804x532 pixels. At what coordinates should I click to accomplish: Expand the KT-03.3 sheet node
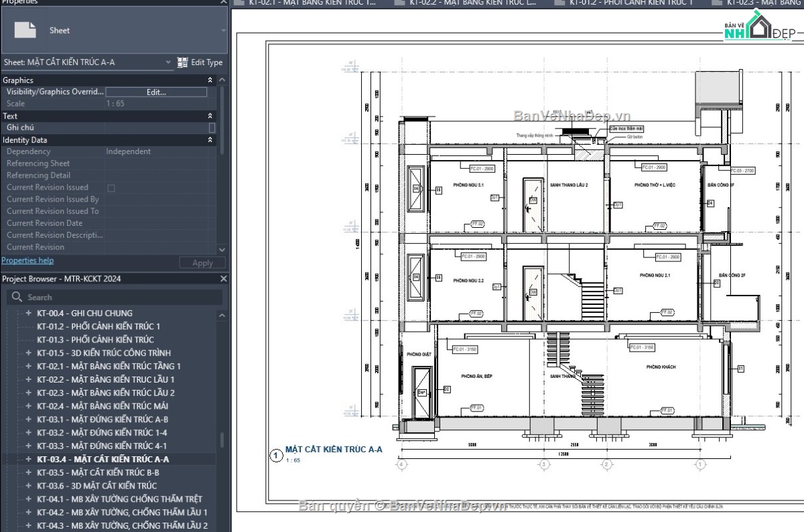(x=28, y=446)
